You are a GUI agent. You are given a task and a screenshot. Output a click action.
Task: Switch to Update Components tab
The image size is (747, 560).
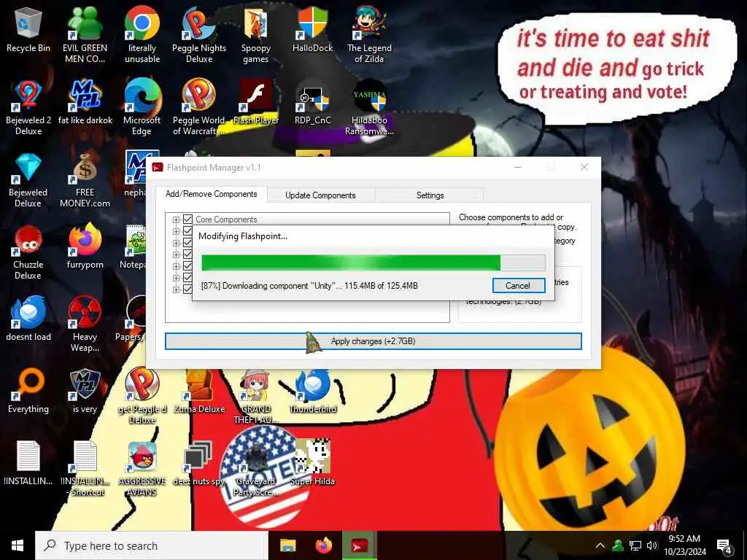tap(320, 195)
